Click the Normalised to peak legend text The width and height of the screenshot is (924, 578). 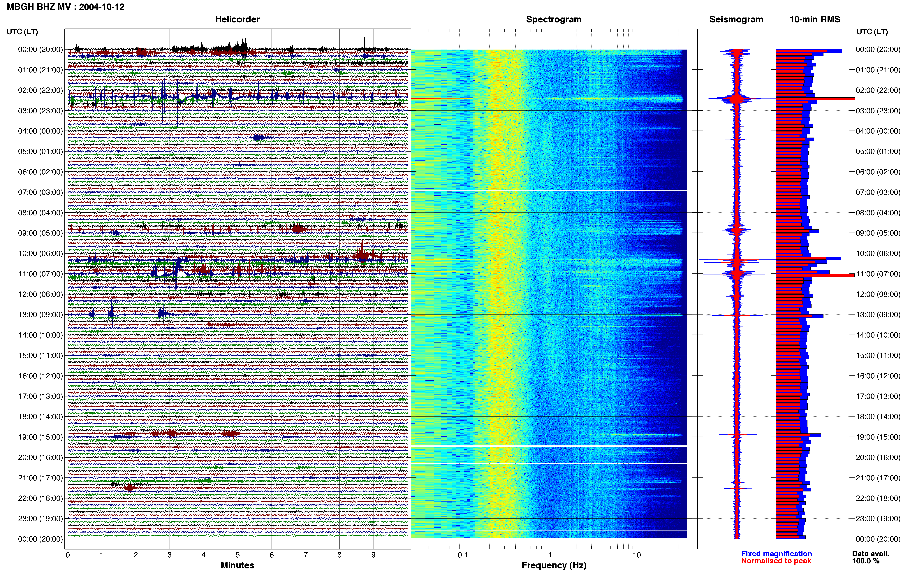pos(776,561)
